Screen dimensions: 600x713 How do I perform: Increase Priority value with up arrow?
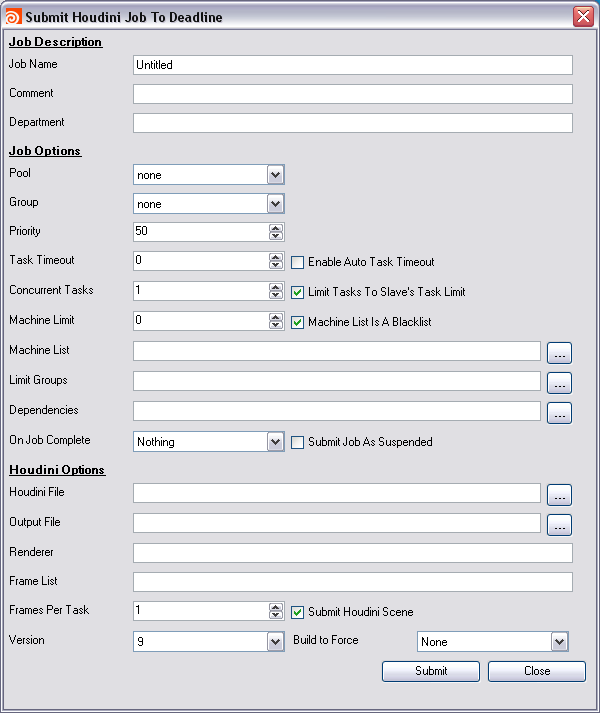pos(276,228)
